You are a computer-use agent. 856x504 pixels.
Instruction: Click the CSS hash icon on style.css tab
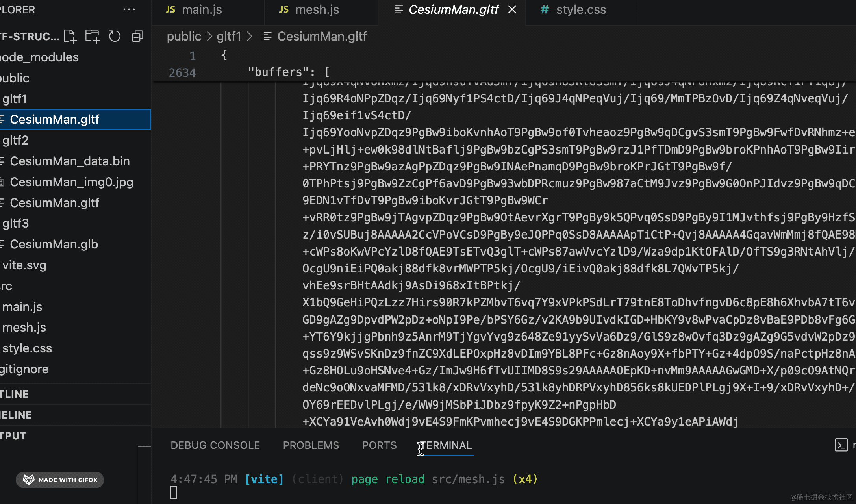click(x=545, y=9)
